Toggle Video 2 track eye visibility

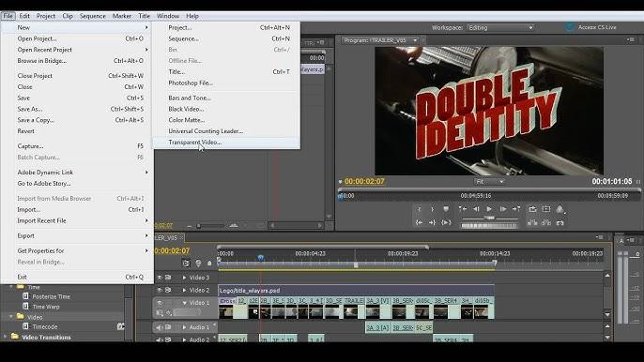coord(160,290)
